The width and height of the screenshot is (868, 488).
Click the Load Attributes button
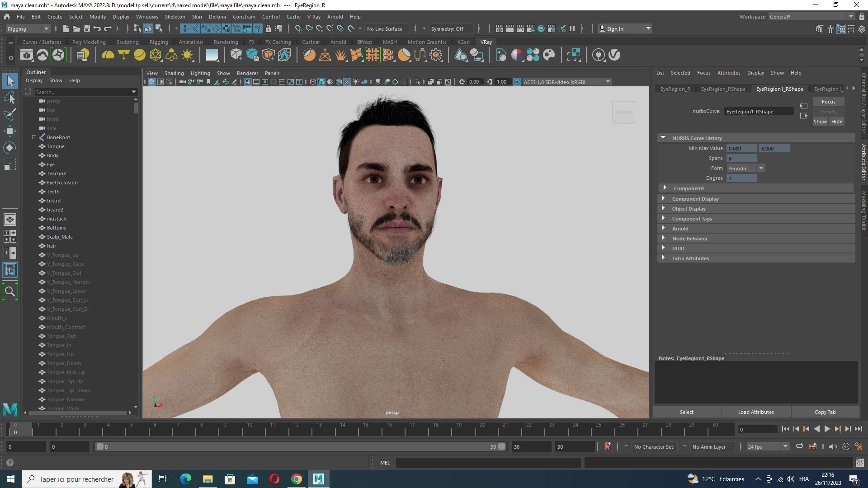pyautogui.click(x=755, y=412)
